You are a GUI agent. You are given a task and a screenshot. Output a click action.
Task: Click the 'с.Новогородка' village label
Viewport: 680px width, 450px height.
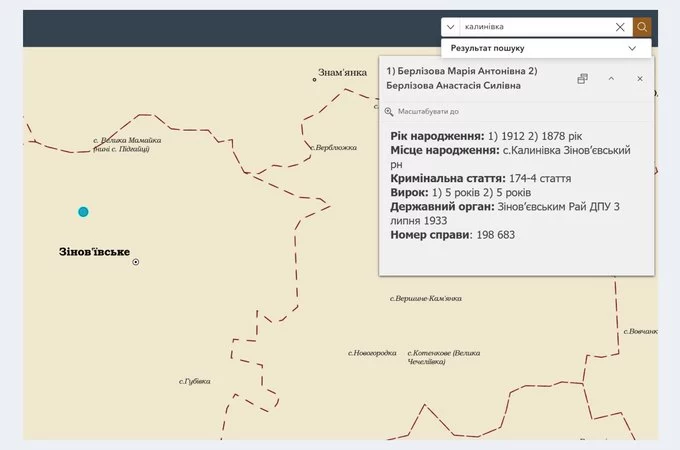[372, 353]
